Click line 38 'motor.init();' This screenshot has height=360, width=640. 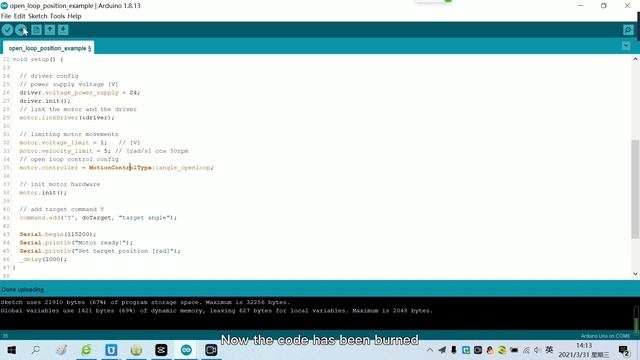(x=43, y=193)
